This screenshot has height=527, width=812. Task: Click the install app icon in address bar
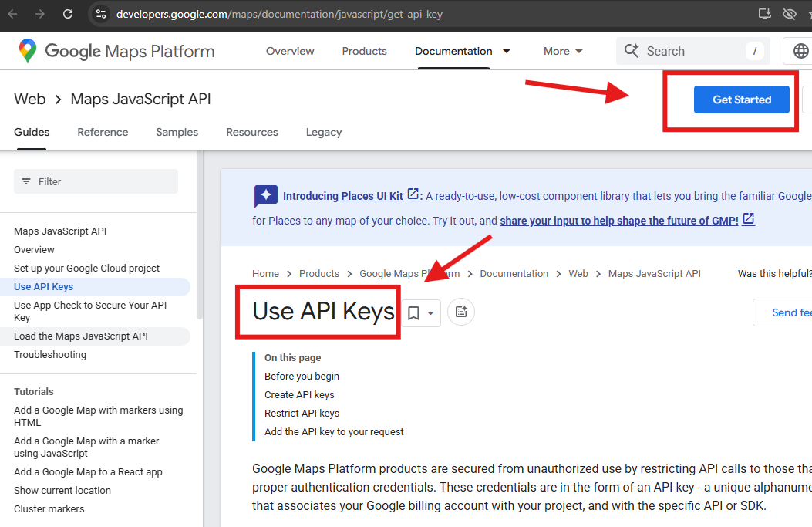pos(765,14)
